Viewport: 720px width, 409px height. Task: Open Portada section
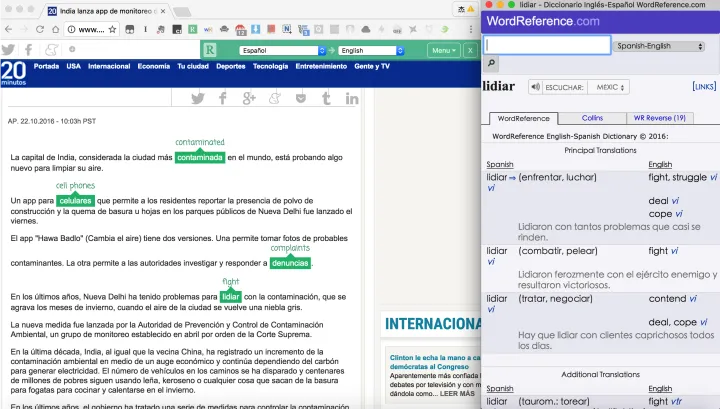click(x=46, y=66)
